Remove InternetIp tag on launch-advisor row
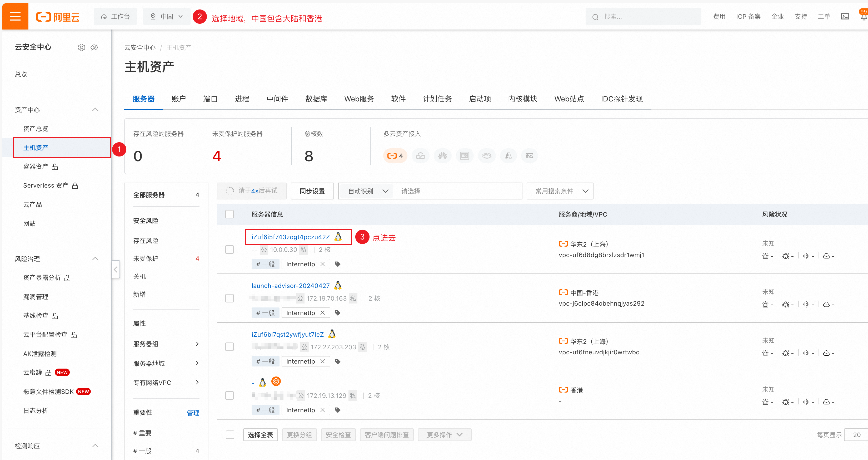Viewport: 868px width, 460px height. click(322, 313)
